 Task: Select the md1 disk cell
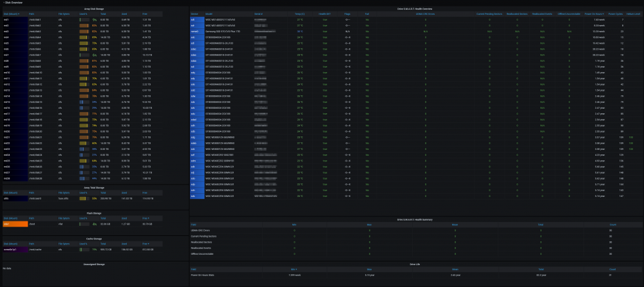click(x=15, y=19)
